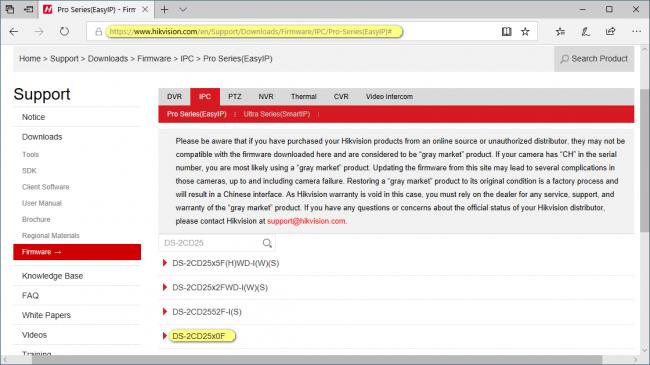Open Regional Materials under Downloads
The width and height of the screenshot is (650, 365).
(51, 235)
